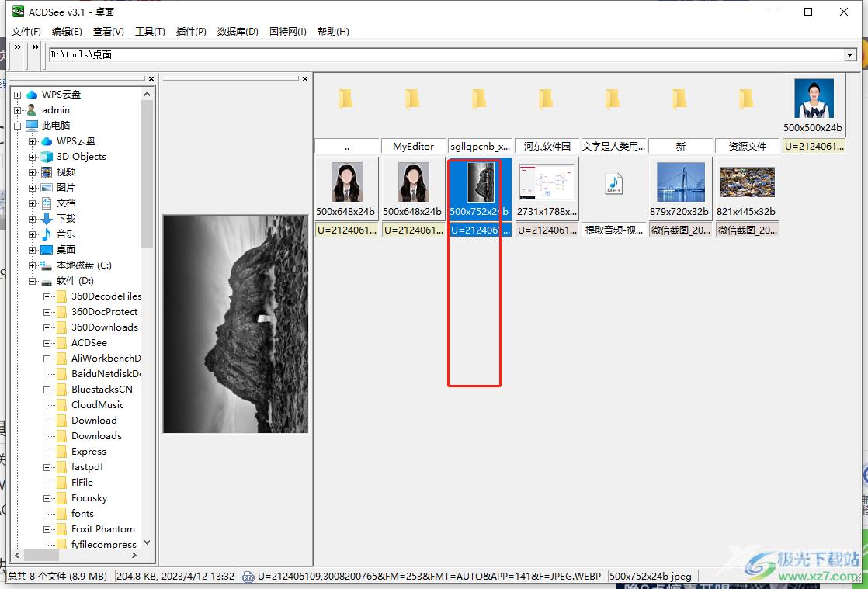Open the 查看(V) menu
The width and height of the screenshot is (868, 589).
point(108,32)
